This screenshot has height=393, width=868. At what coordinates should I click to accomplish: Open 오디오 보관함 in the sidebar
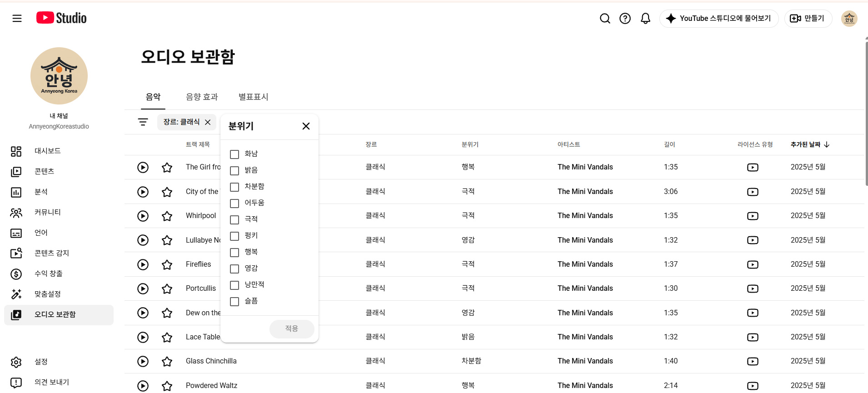pos(59,315)
